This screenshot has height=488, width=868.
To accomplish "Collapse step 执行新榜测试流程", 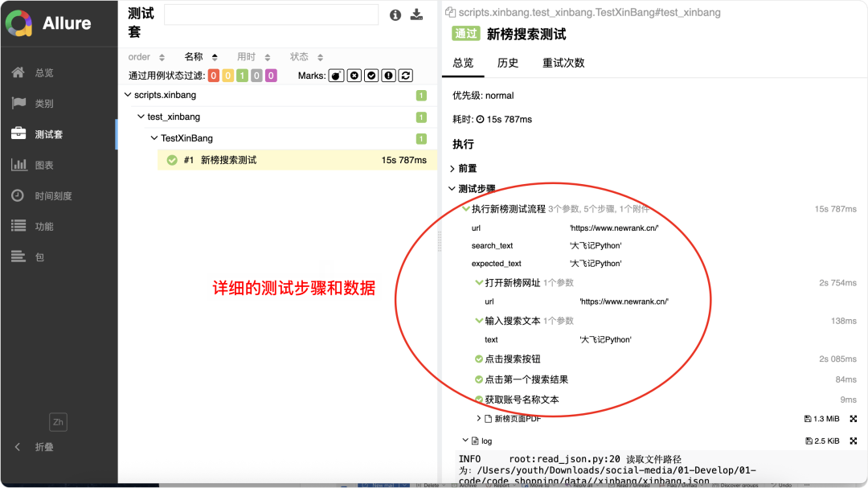I will (x=466, y=209).
